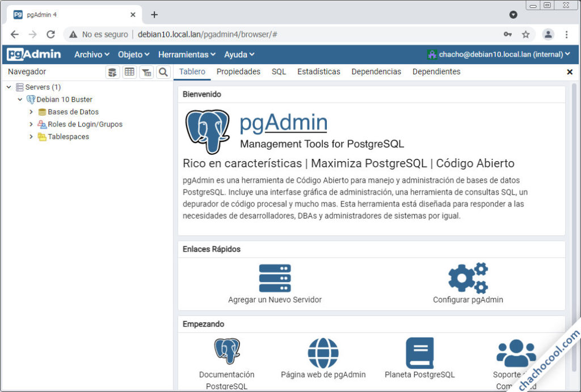This screenshot has width=581, height=392.
Task: Switch to the Propiedades tab
Action: 238,71
